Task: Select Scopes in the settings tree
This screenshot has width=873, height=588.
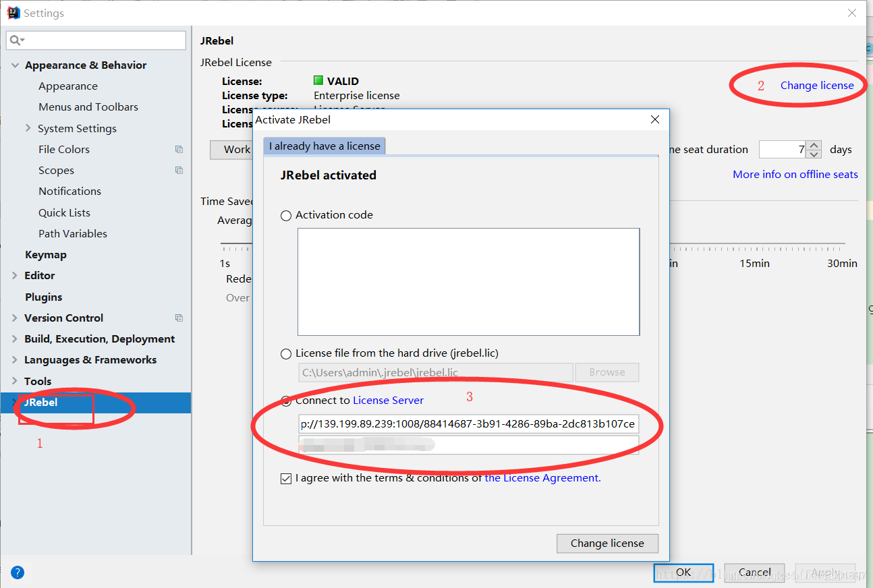Action: (56, 171)
